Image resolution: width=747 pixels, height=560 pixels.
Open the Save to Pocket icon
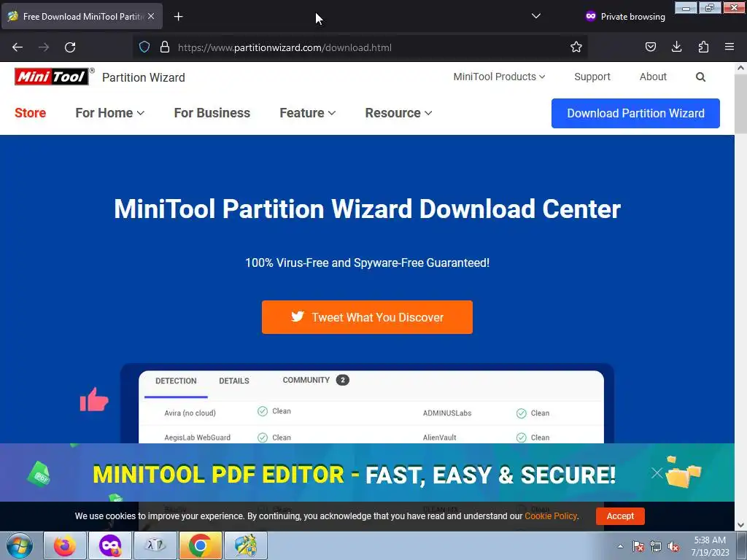[x=650, y=47]
